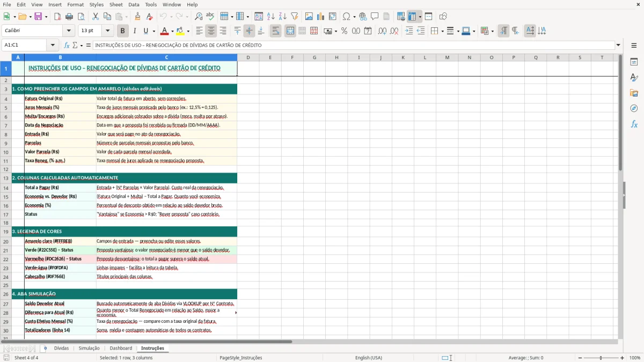The width and height of the screenshot is (644, 362).
Task: Click the zoom slider handle
Action: click(x=601, y=358)
